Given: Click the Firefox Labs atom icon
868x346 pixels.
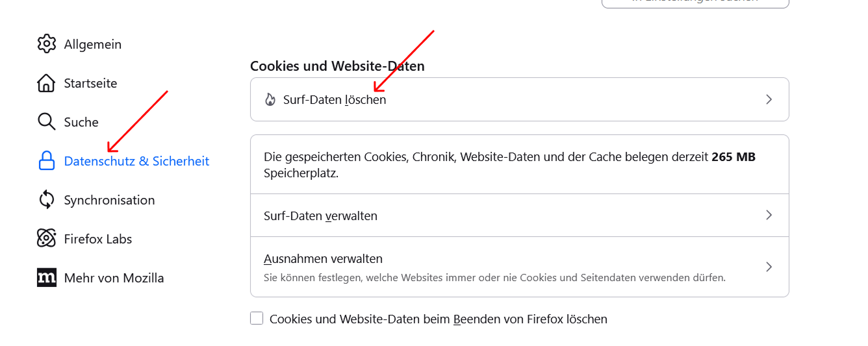Looking at the screenshot, I should [x=47, y=239].
